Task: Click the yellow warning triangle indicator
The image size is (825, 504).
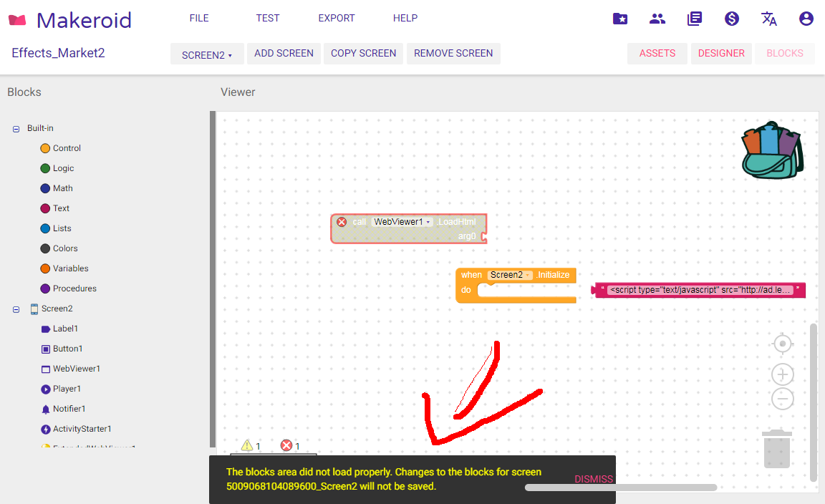Action: coord(247,445)
